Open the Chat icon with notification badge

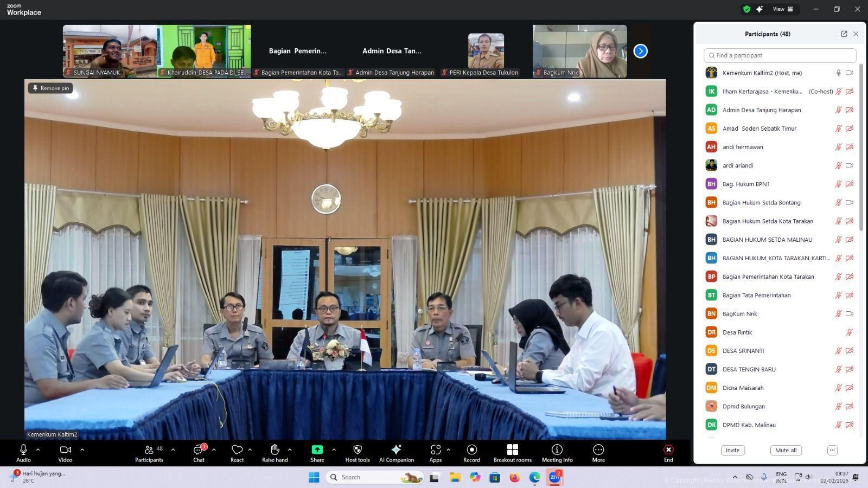click(199, 450)
